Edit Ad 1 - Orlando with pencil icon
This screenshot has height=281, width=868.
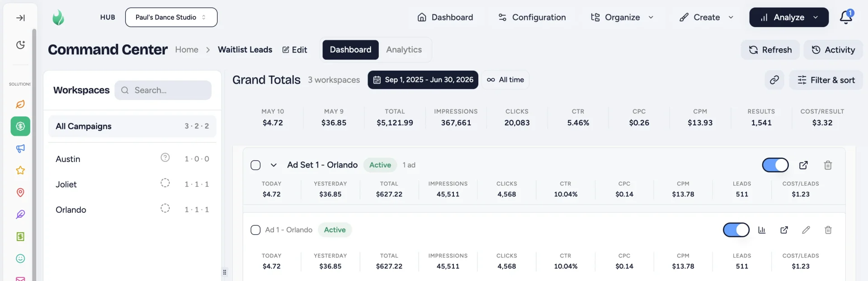(806, 230)
